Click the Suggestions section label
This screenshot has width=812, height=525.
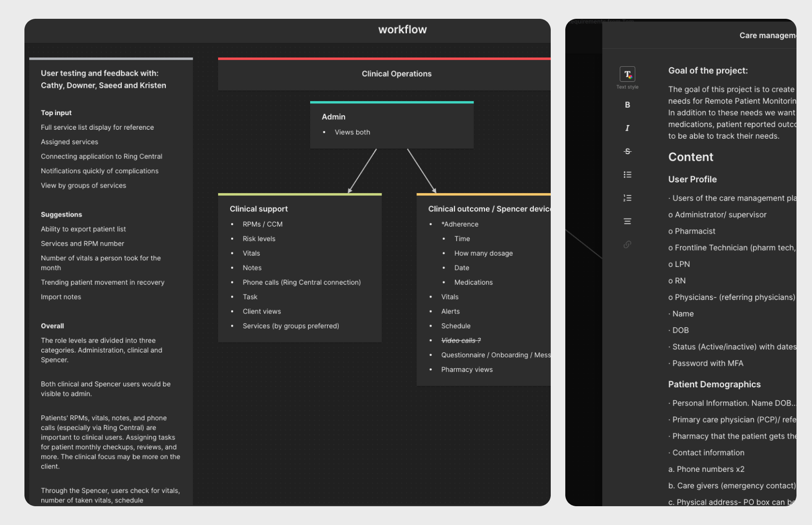(x=62, y=214)
